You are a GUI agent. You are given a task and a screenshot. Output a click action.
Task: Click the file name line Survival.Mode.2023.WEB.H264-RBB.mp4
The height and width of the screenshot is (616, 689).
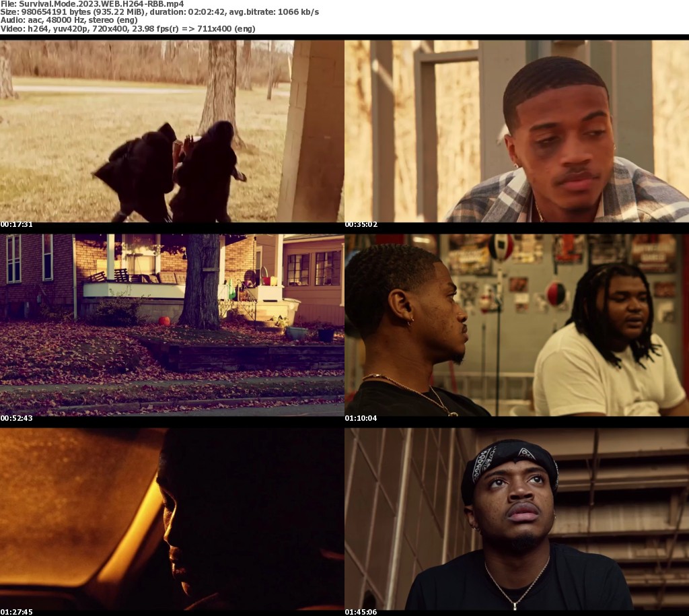(92, 4)
